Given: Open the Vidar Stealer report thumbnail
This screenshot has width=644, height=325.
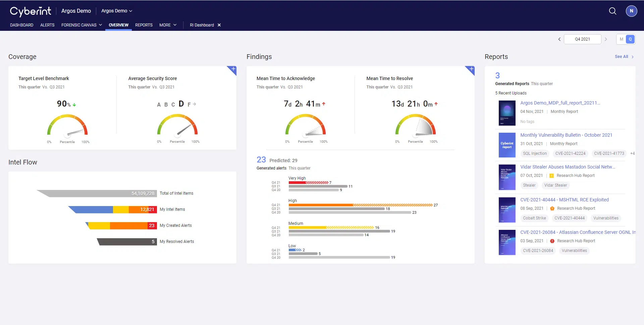Looking at the screenshot, I should coord(507,177).
